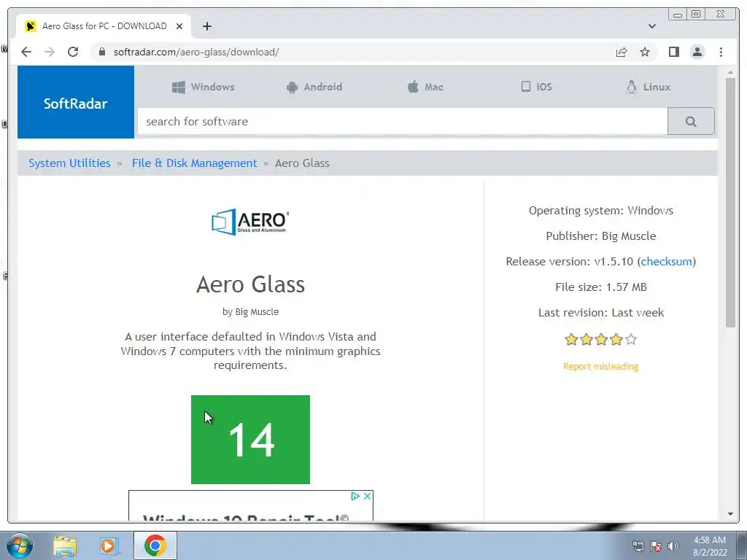747x560 pixels.
Task: Open the volume speaker tray icon
Action: [x=673, y=546]
